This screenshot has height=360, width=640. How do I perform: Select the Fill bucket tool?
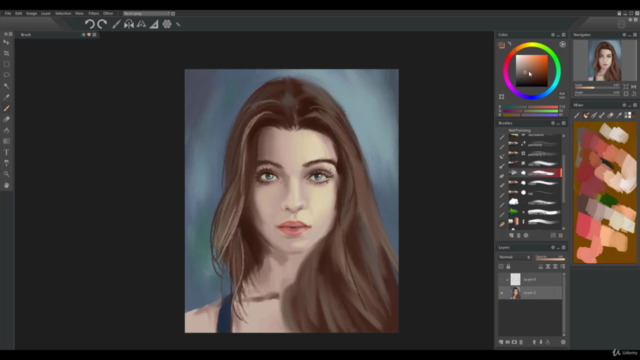7,130
